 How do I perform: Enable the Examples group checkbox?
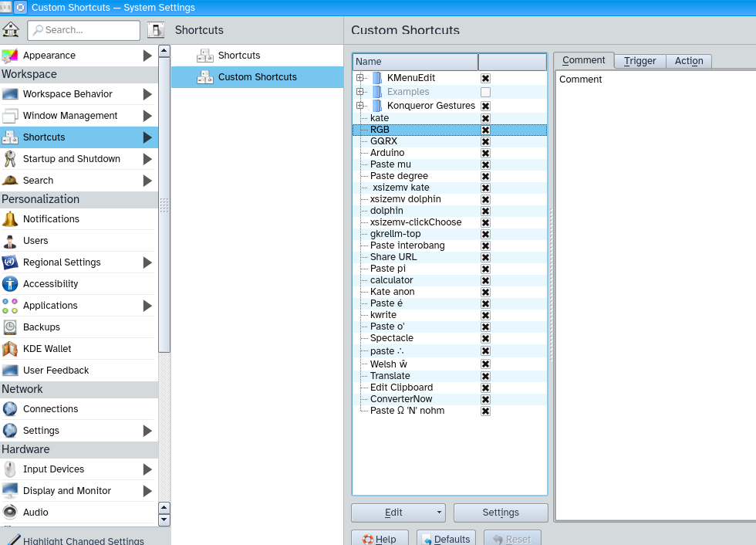[x=485, y=92]
